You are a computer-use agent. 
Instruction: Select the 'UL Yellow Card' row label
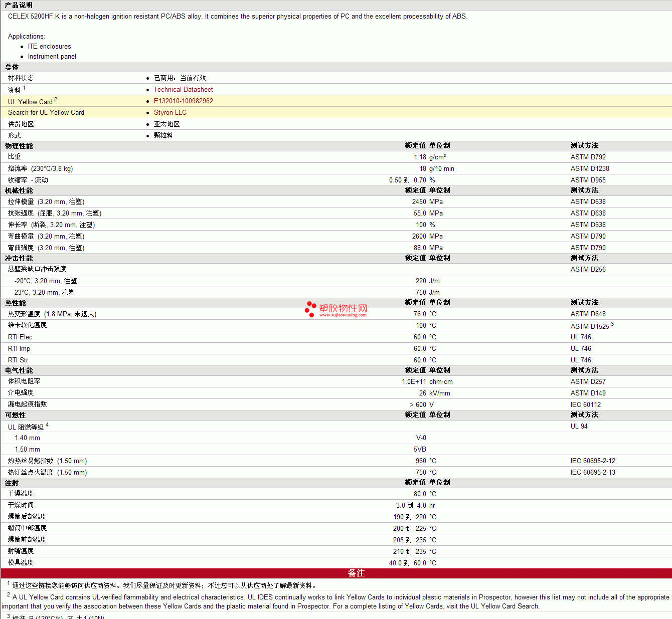tap(30, 101)
